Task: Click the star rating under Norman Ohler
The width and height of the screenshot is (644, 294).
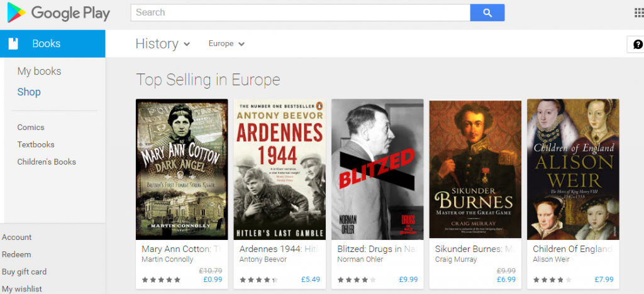Action: pos(357,280)
